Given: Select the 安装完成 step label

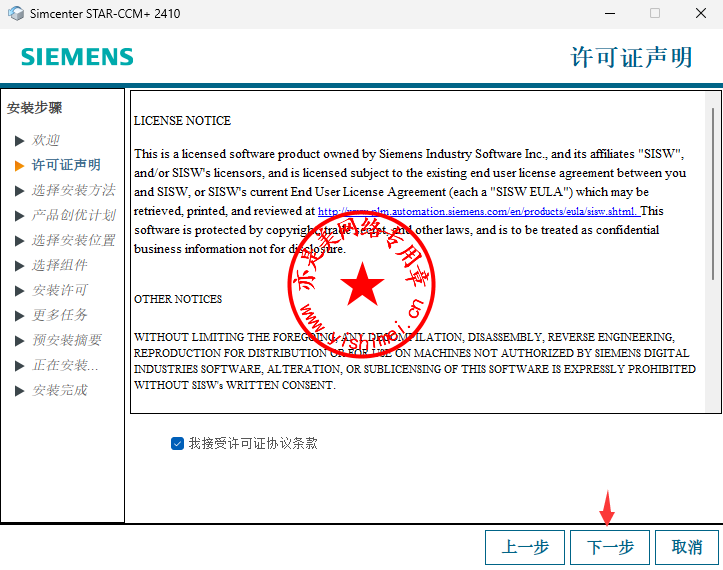Looking at the screenshot, I should 59,390.
